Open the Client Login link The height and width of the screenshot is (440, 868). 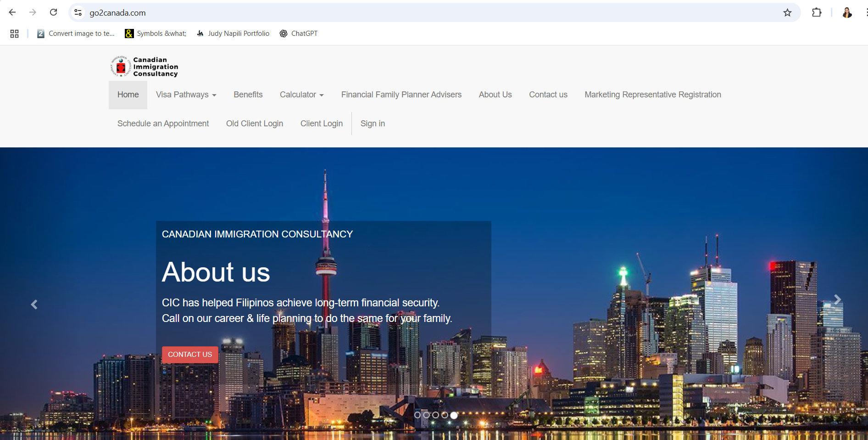(x=322, y=124)
